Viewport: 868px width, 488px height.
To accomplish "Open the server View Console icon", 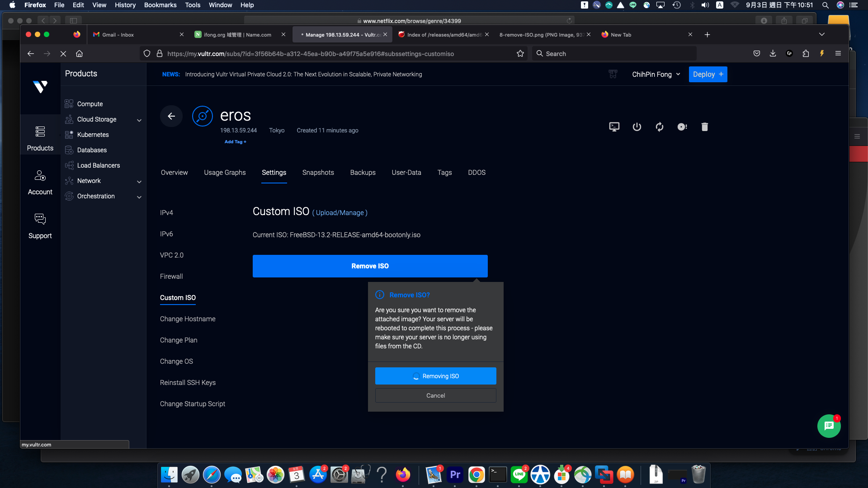I will pyautogui.click(x=614, y=127).
